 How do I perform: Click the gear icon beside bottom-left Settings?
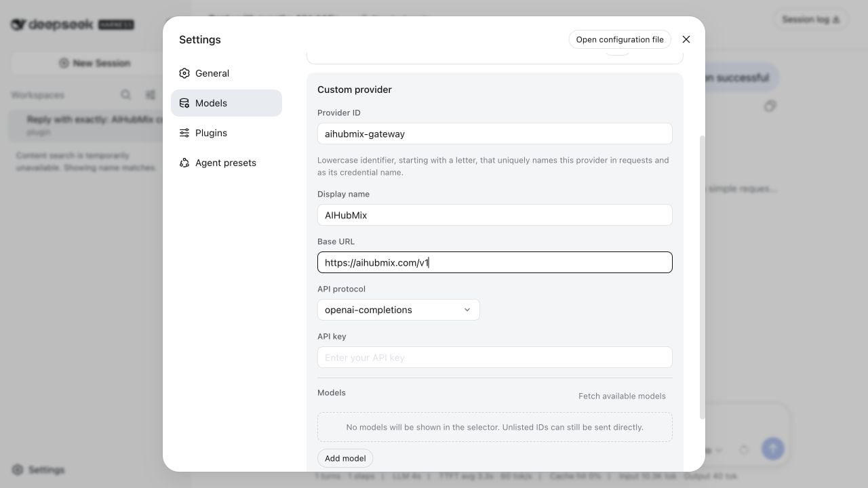pyautogui.click(x=18, y=470)
